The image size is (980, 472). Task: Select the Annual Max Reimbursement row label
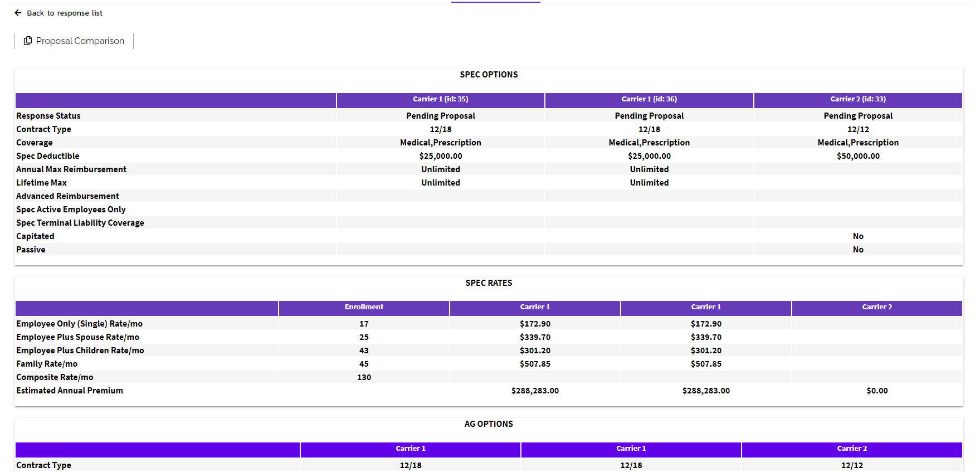pyautogui.click(x=71, y=169)
